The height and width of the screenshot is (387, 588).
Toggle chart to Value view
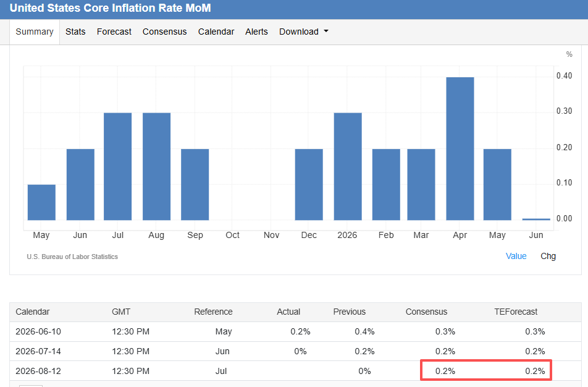(x=516, y=256)
